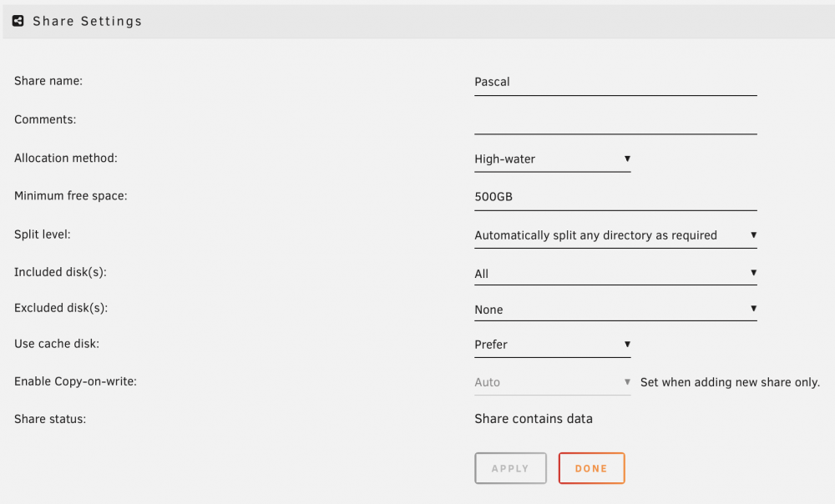Click the 'Allocation method:' label
Screen dimensions: 835x504
(65, 158)
